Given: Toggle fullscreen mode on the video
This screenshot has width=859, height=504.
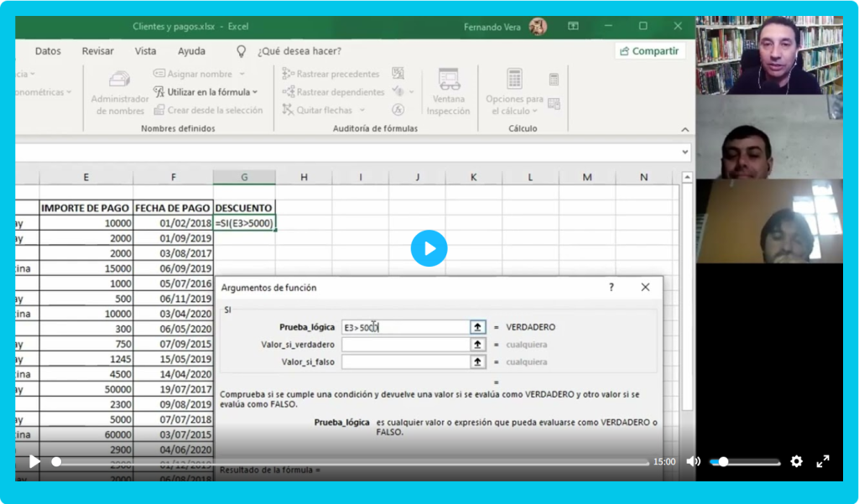Looking at the screenshot, I should point(823,461).
